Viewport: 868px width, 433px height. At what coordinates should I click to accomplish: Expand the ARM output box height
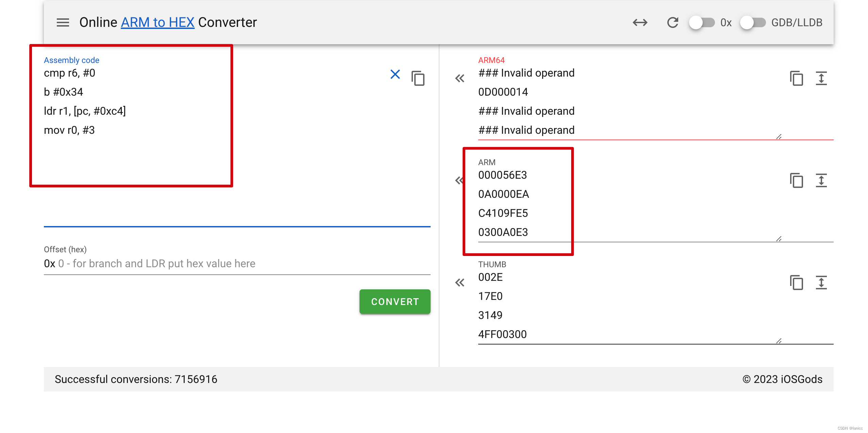(x=821, y=180)
